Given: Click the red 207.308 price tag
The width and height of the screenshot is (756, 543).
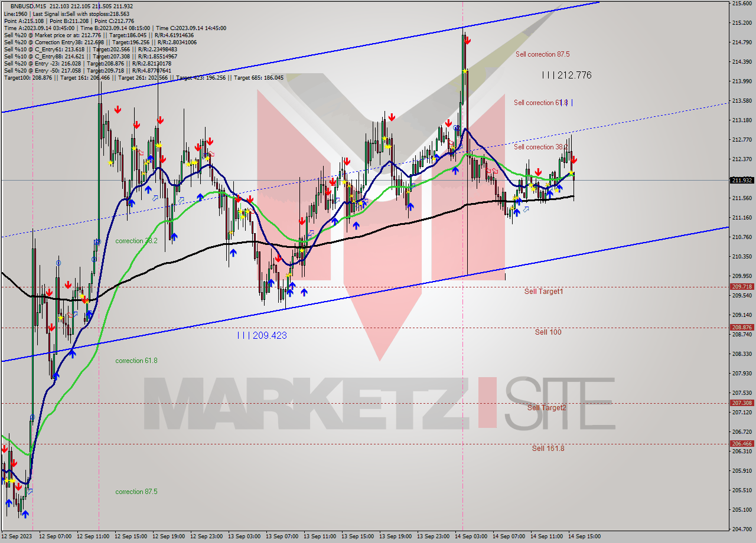Looking at the screenshot, I should tap(742, 403).
